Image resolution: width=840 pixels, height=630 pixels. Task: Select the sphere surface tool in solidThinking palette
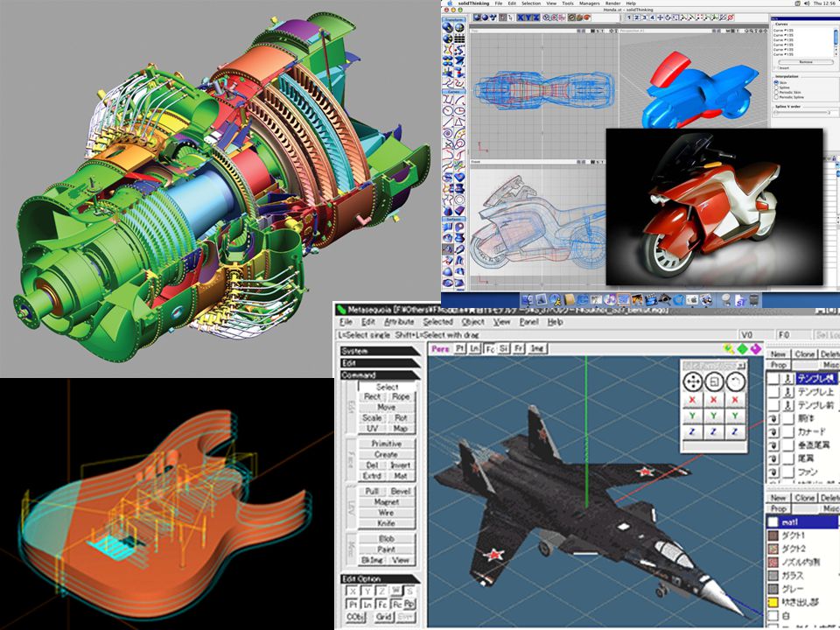447,271
